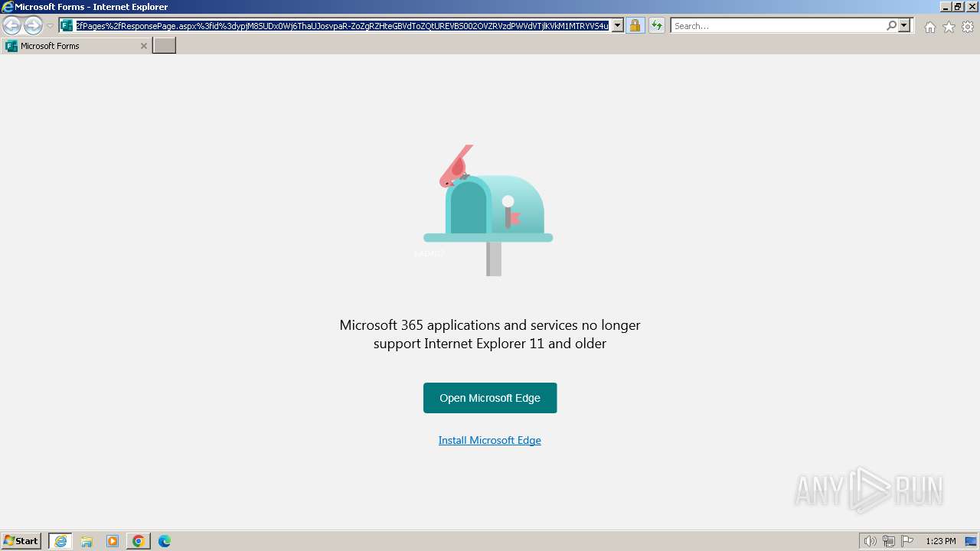Follow the Install Microsoft Edge link

pyautogui.click(x=490, y=440)
